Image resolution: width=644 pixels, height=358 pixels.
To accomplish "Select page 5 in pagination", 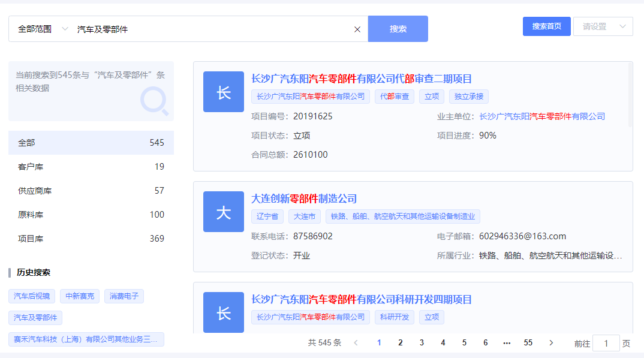I will [465, 343].
